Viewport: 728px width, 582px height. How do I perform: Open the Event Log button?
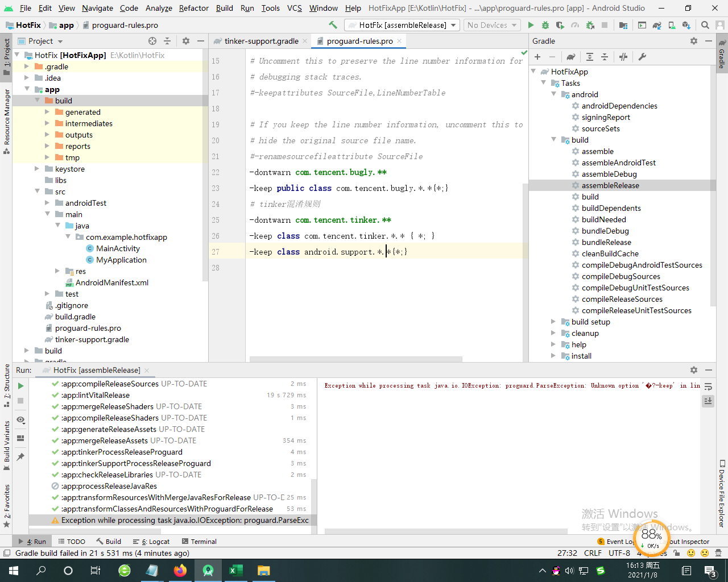click(616, 542)
